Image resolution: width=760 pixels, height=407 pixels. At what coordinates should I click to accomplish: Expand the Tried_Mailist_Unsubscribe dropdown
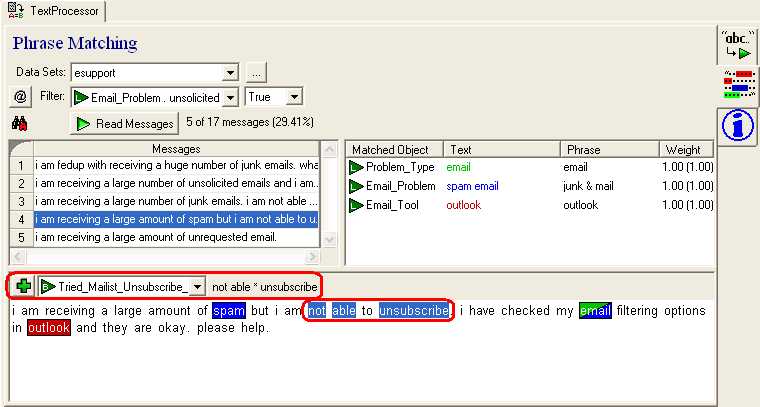[197, 287]
